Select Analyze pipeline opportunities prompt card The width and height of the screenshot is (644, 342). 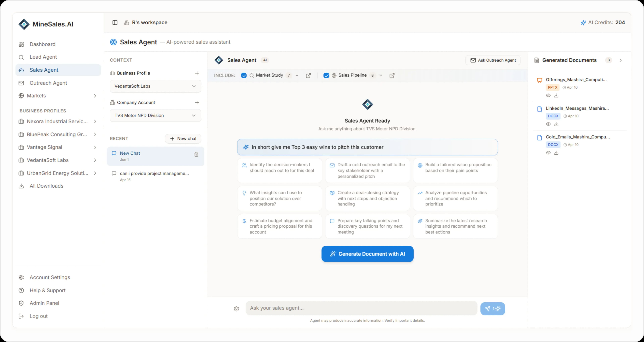[455, 198]
